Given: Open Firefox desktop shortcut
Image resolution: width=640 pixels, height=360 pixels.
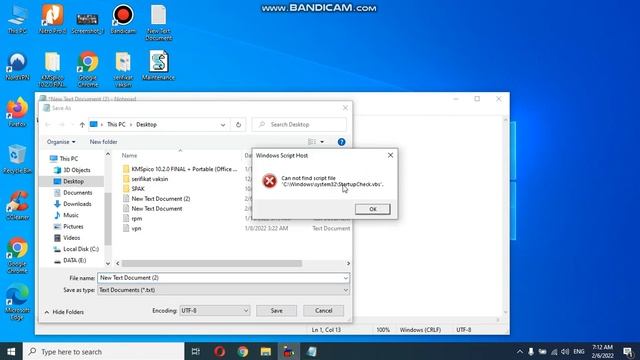Looking at the screenshot, I should [17, 112].
